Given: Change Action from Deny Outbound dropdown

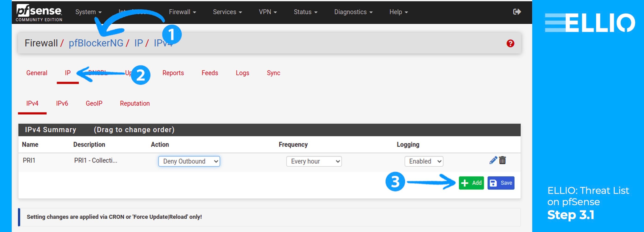Looking at the screenshot, I should tap(189, 161).
